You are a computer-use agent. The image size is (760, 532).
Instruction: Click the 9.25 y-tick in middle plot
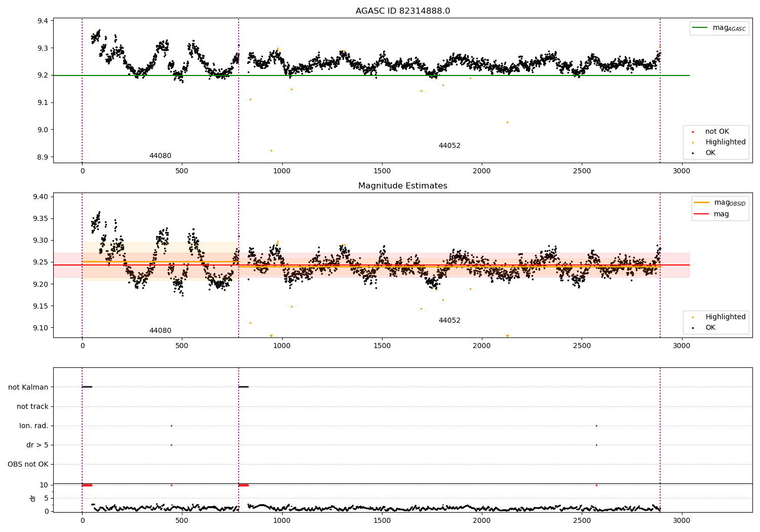(41, 262)
